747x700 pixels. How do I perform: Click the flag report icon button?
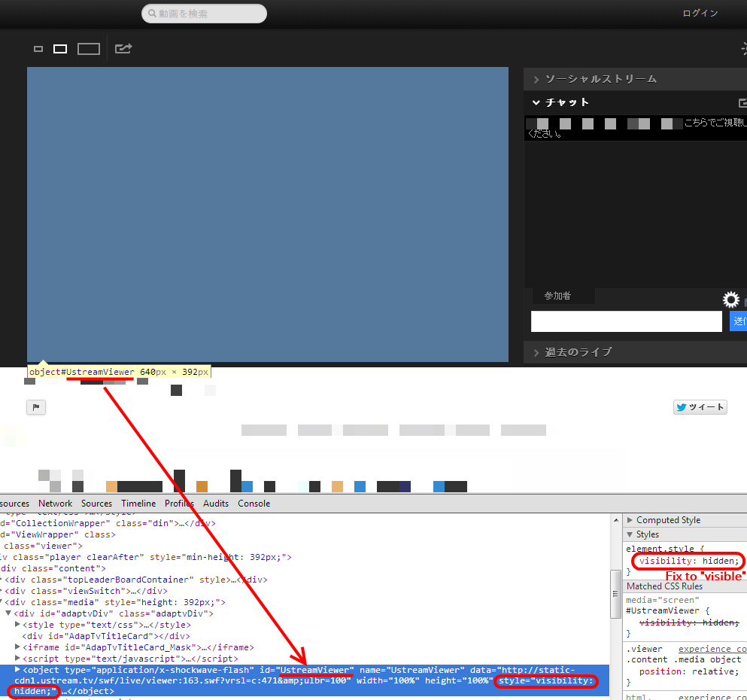[35, 407]
